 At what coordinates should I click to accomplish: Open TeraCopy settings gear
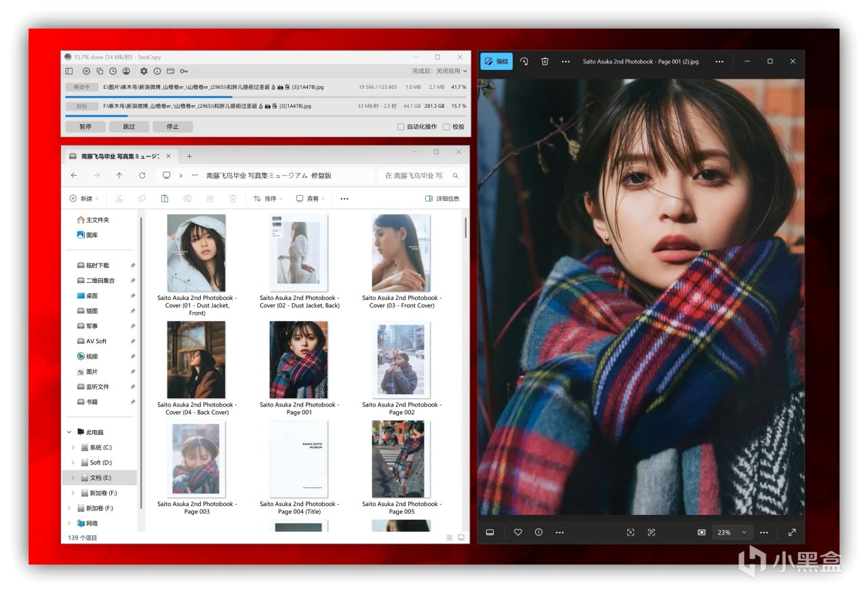coord(144,71)
